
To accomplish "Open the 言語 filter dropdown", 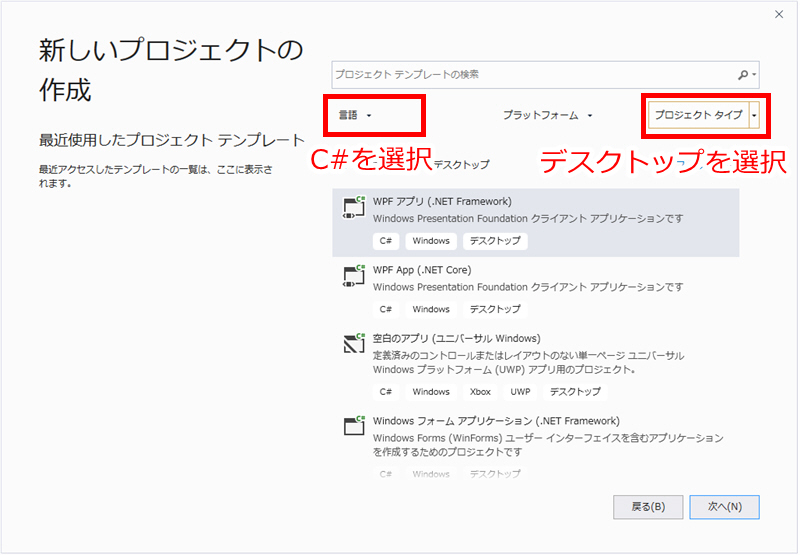I will point(356,115).
